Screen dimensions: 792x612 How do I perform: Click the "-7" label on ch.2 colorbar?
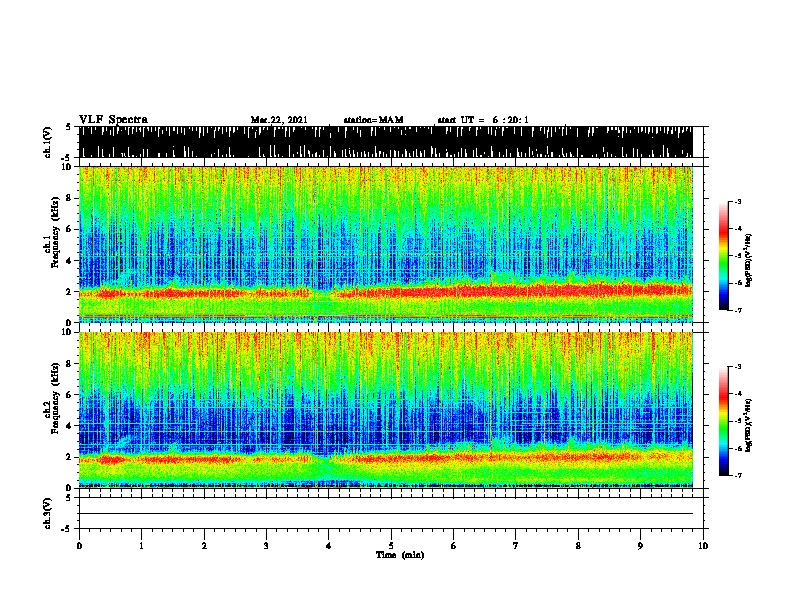tap(737, 475)
